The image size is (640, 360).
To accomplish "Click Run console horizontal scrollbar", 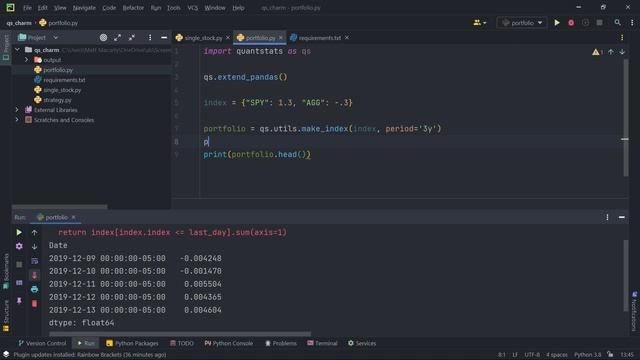I will coord(180,334).
